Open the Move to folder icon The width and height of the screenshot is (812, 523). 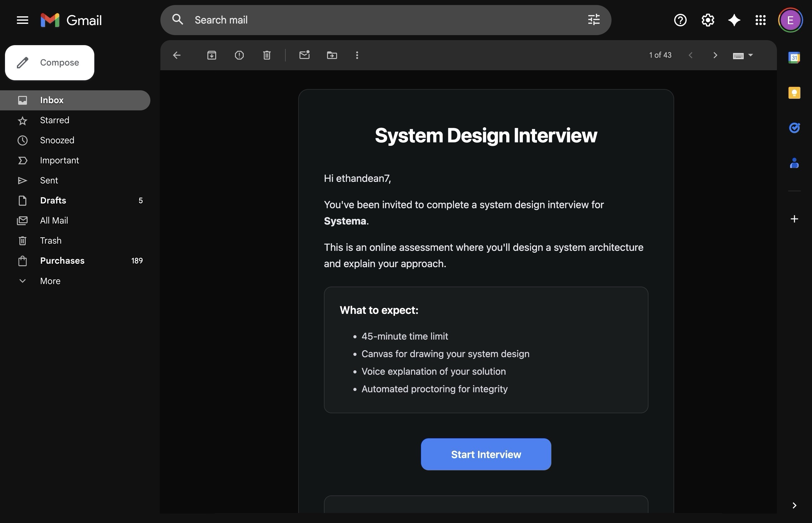coord(332,55)
